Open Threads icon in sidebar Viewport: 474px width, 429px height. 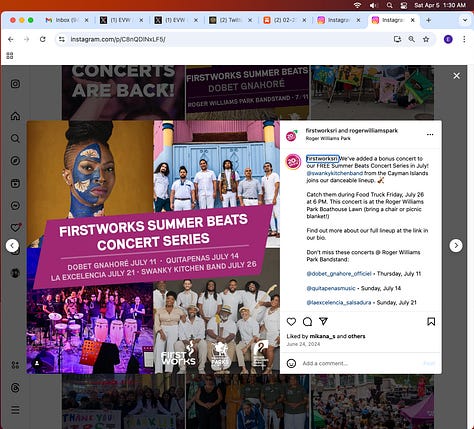point(15,388)
